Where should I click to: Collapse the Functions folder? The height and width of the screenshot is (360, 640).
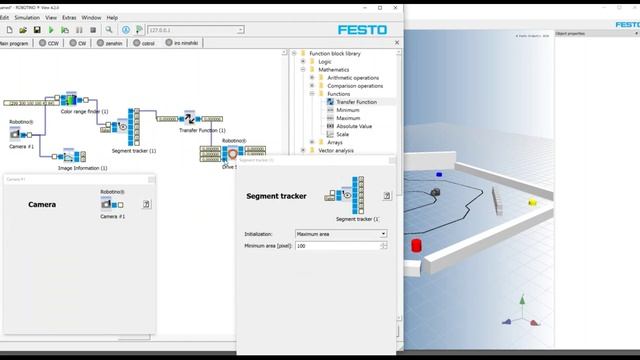pos(312,94)
